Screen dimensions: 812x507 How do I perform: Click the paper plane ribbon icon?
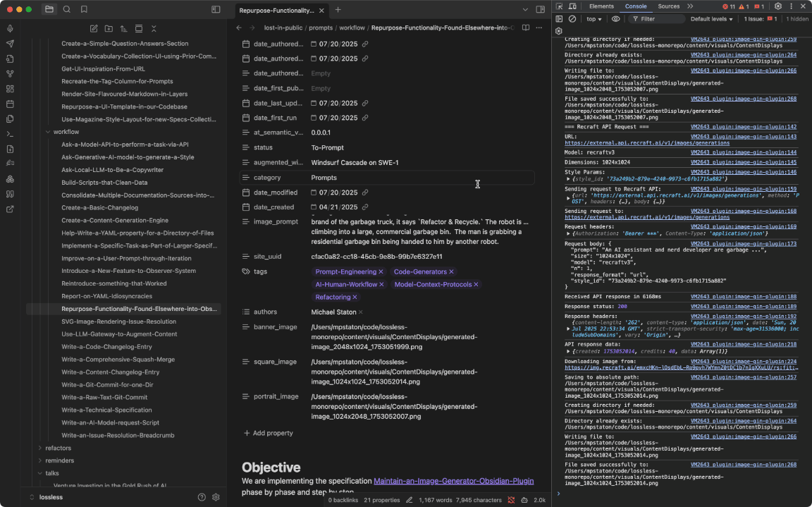[x=10, y=44]
